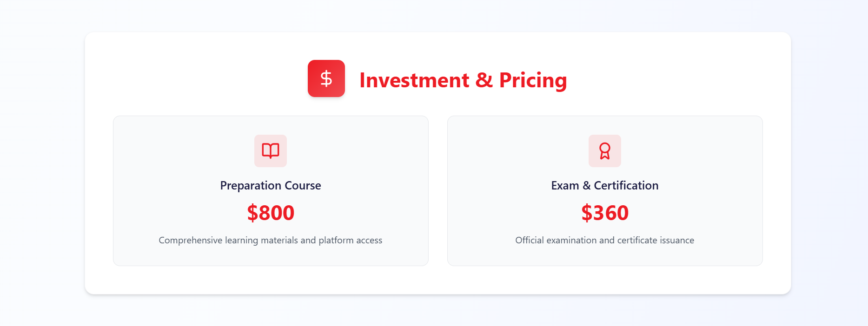The height and width of the screenshot is (326, 868).
Task: Select the $800 course price
Action: coord(271,213)
